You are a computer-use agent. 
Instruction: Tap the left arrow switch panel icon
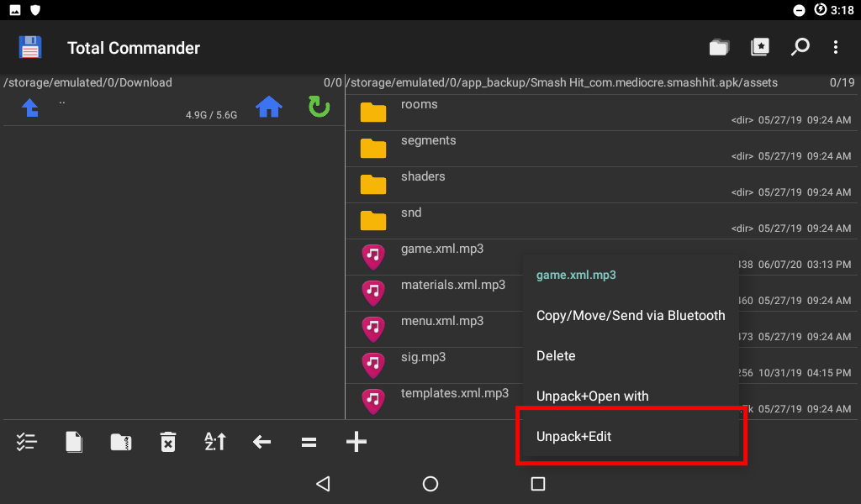click(x=262, y=442)
